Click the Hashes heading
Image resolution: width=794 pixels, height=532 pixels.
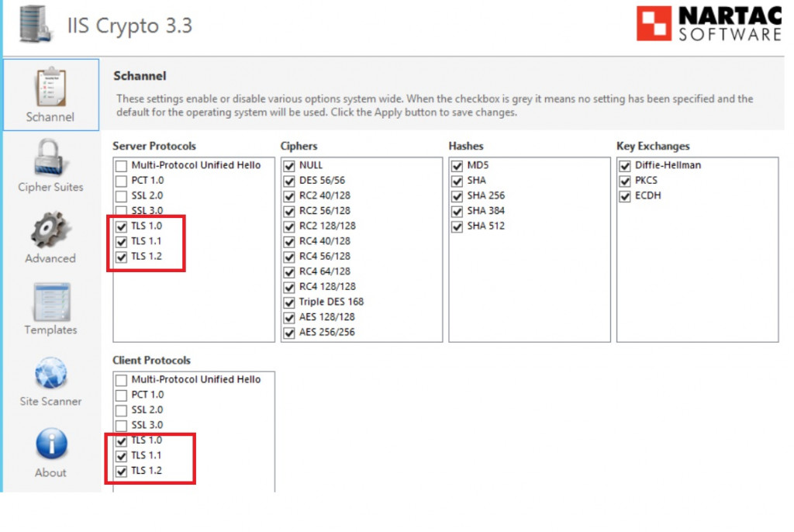(x=466, y=146)
